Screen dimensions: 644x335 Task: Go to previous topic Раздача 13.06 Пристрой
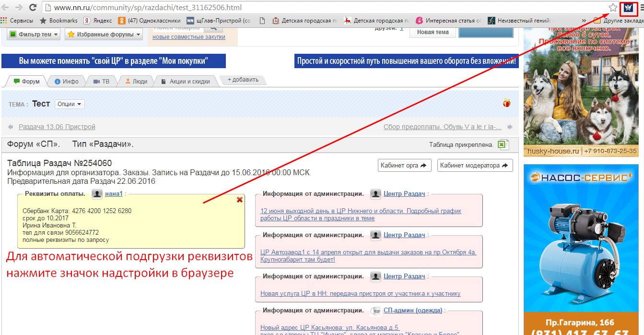(57, 127)
